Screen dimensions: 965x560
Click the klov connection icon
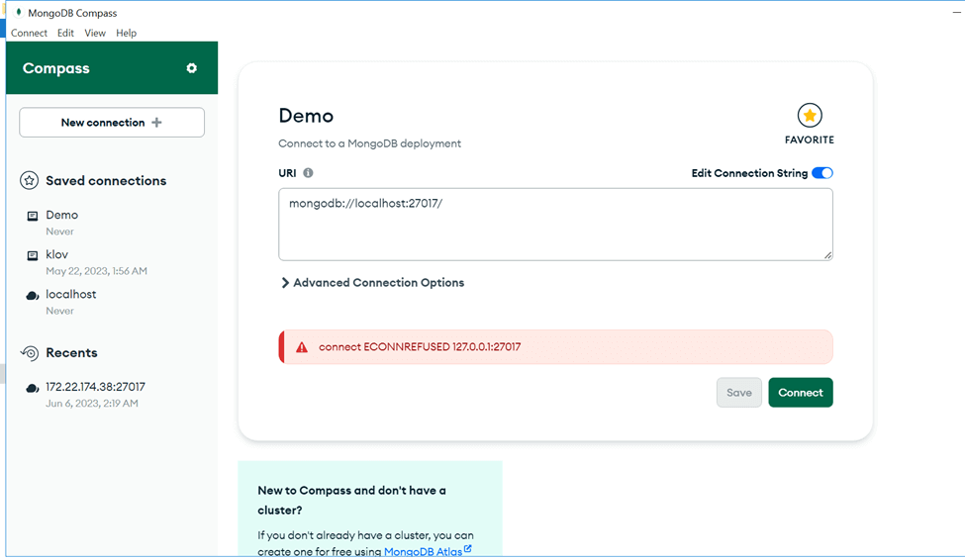33,255
